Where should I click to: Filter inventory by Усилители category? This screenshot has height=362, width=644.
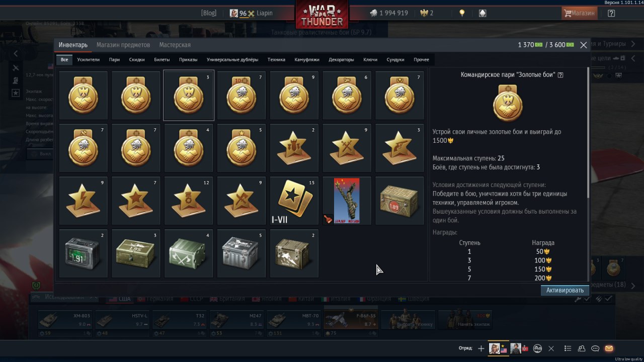tap(89, 59)
